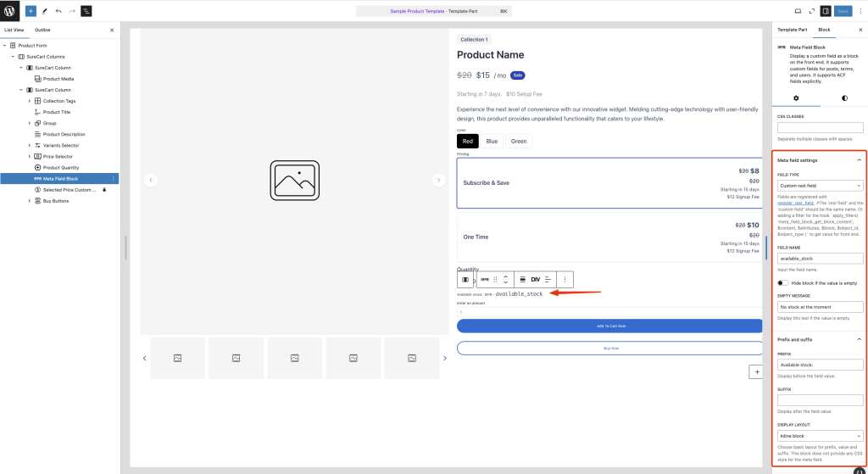
Task: Select the Blue color variant option
Action: tap(492, 141)
